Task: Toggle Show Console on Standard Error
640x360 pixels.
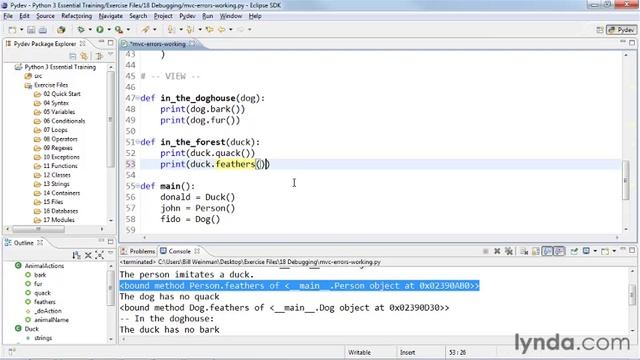Action: 559,251
